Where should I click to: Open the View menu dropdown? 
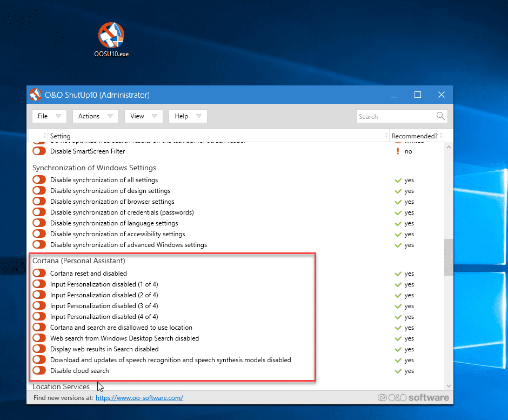144,116
